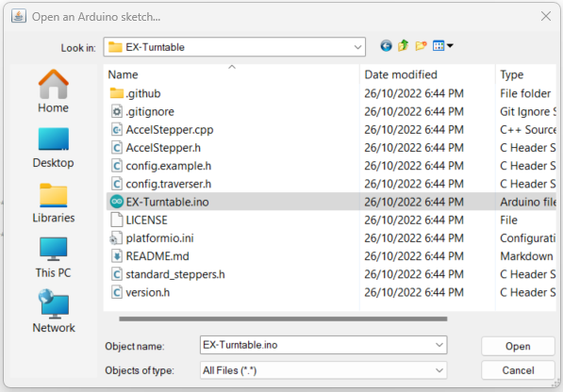This screenshot has width=563, height=392.
Task: Sort by Date modified column header
Action: tap(427, 74)
